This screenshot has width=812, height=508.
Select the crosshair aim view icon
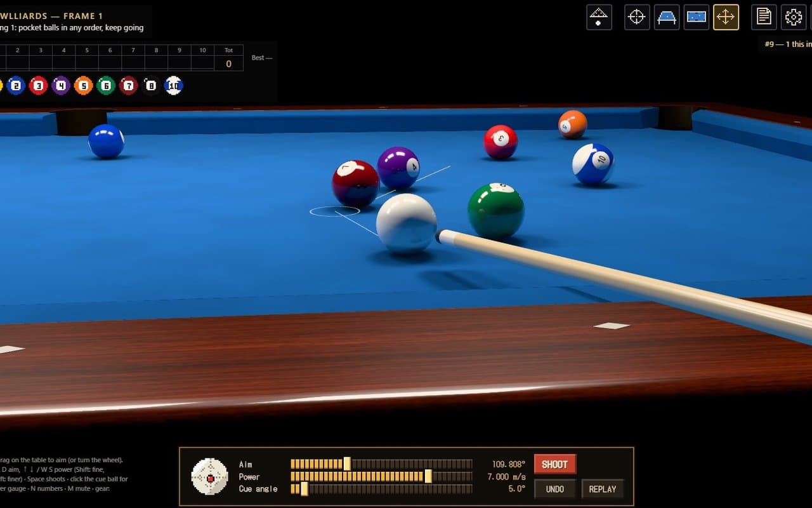tap(636, 17)
